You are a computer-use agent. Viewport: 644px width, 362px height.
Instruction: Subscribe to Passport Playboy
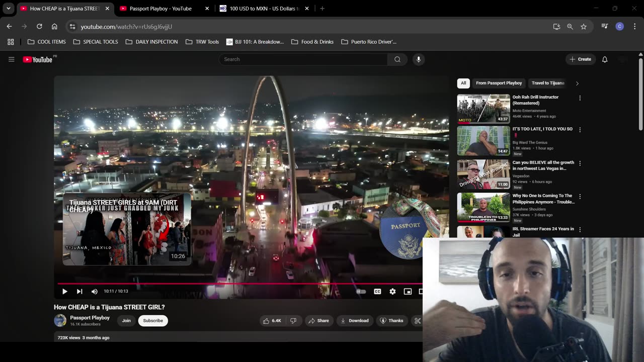(x=153, y=321)
